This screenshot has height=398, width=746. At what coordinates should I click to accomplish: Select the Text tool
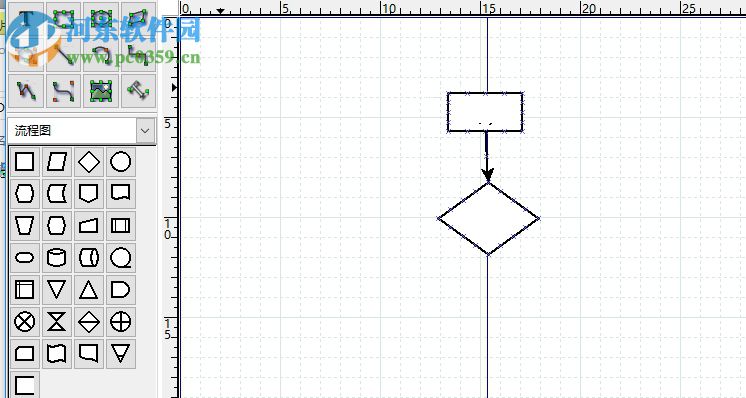click(x=26, y=19)
